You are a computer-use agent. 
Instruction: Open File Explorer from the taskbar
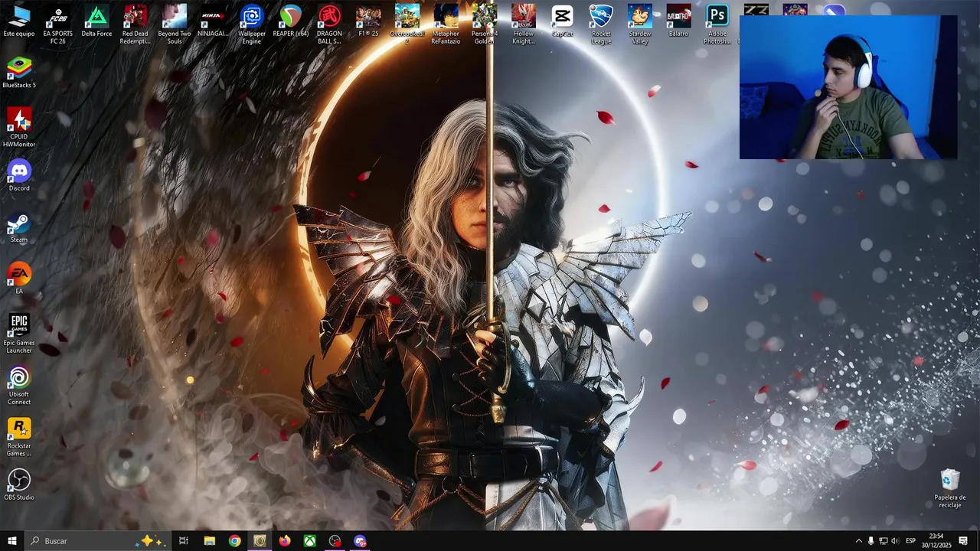pos(209,541)
